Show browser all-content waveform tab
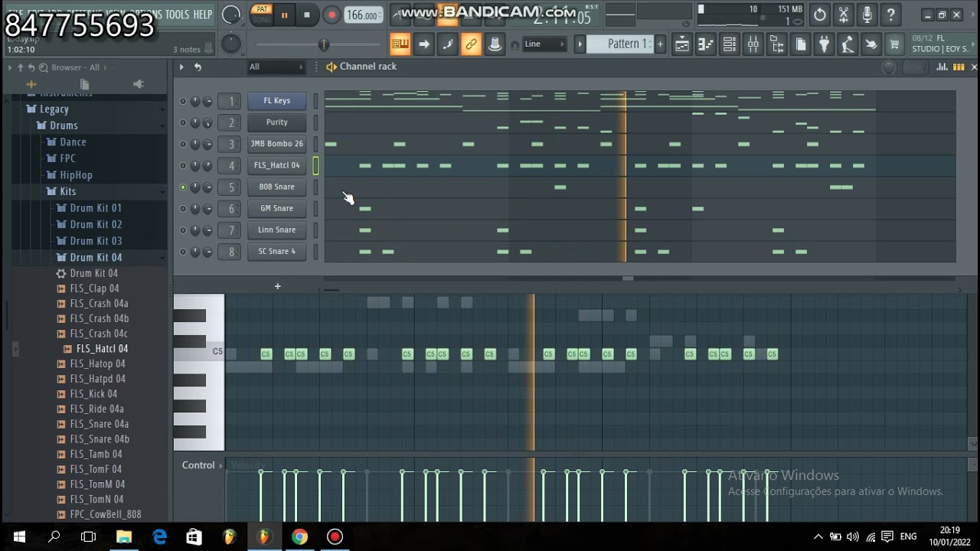Screen dimensions: 980x551 (x=31, y=84)
